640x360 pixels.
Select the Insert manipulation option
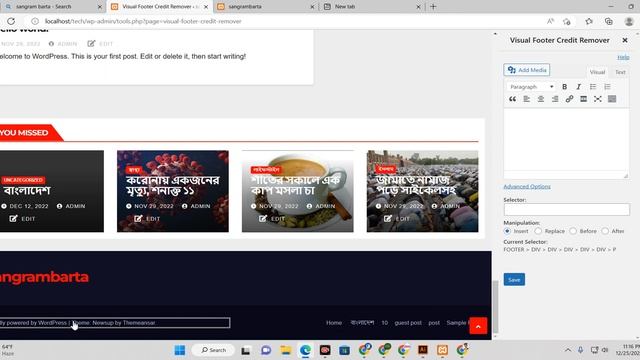pos(507,231)
